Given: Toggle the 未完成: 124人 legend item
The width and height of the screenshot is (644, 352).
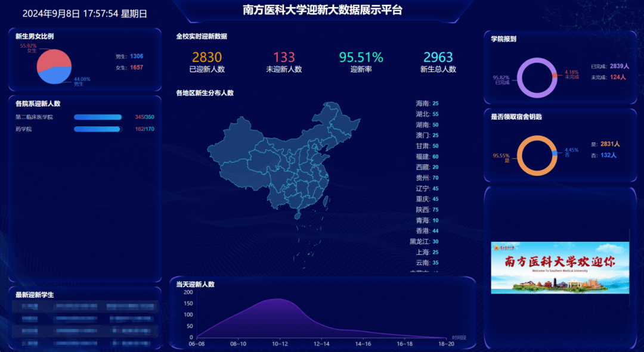Looking at the screenshot, I should (x=608, y=77).
